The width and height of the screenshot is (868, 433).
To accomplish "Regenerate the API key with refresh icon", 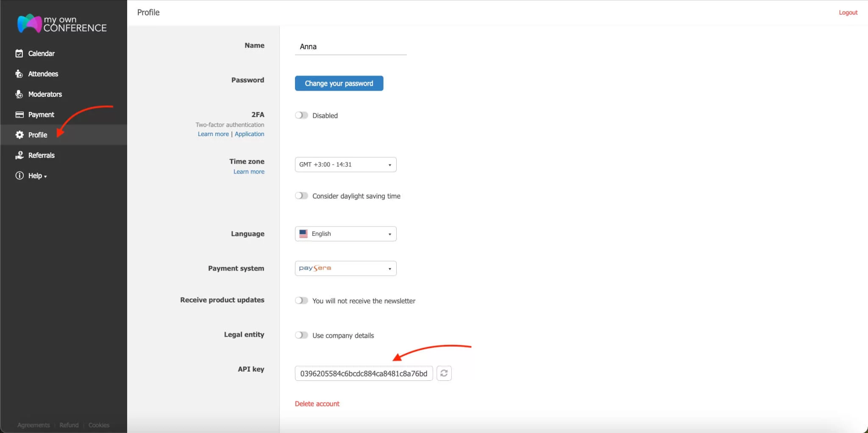I will pos(444,373).
